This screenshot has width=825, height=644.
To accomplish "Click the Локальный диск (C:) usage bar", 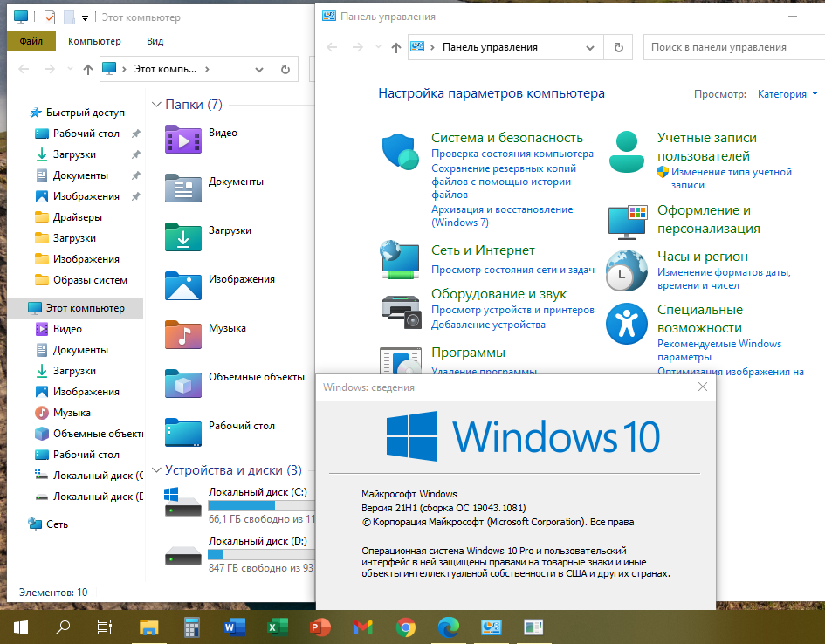I will [261, 506].
